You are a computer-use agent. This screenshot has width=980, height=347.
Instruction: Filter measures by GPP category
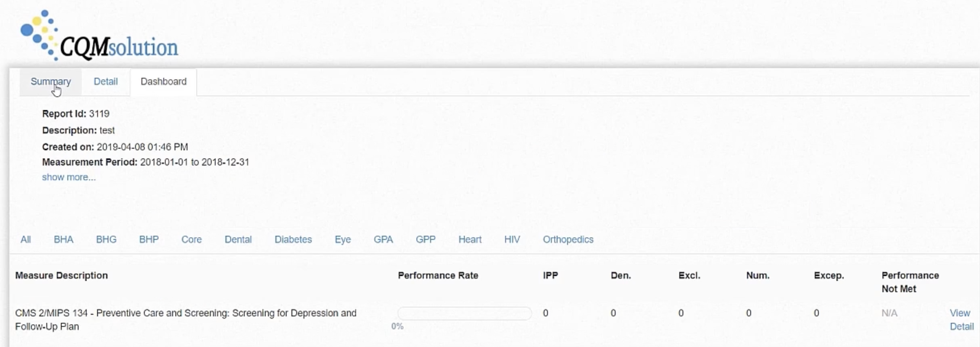pyautogui.click(x=425, y=239)
